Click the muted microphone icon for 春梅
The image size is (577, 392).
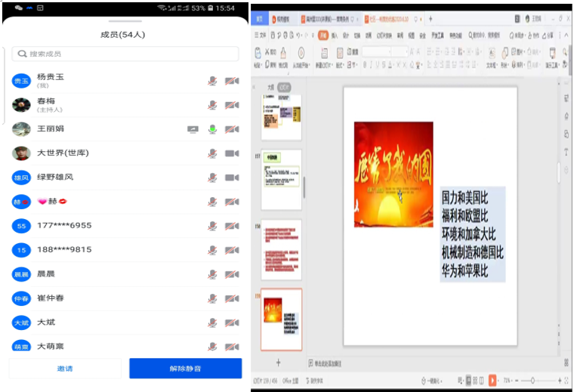(x=213, y=105)
